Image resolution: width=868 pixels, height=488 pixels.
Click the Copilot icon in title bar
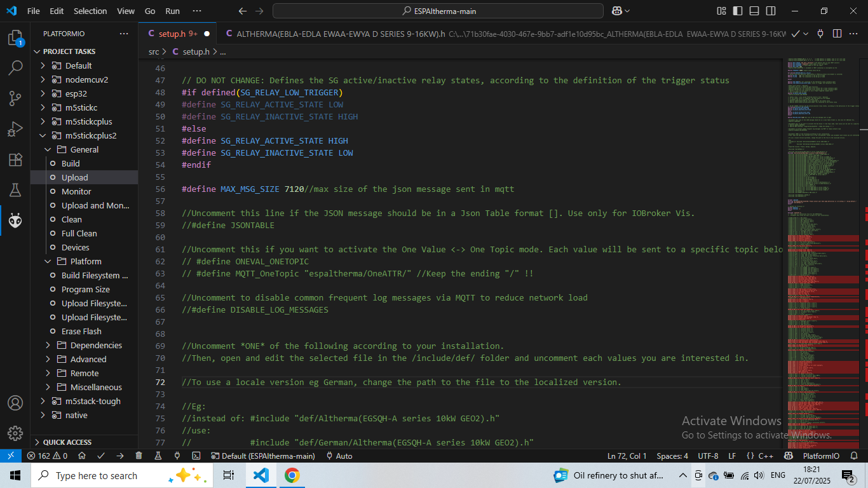coord(616,11)
